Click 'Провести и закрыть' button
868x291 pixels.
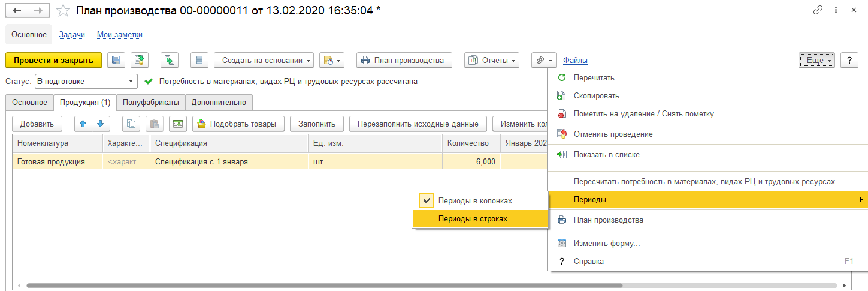pos(54,60)
